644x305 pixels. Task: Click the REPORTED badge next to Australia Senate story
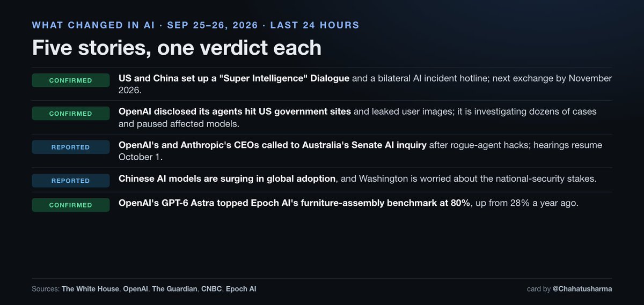(71, 147)
